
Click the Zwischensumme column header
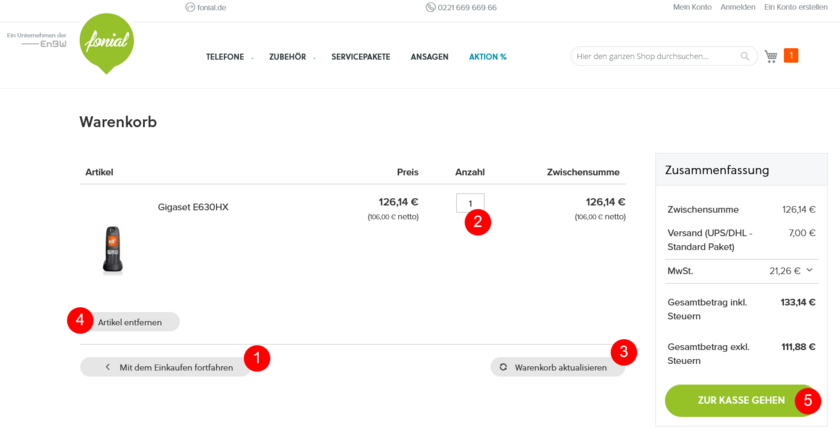click(583, 172)
